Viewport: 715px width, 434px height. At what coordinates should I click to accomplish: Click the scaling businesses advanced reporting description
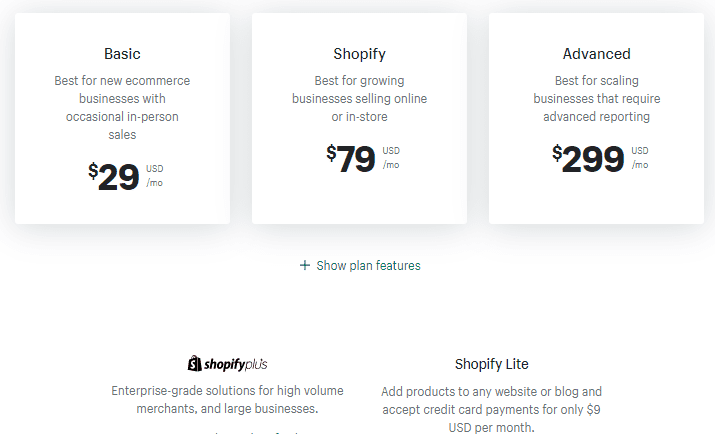pos(596,98)
